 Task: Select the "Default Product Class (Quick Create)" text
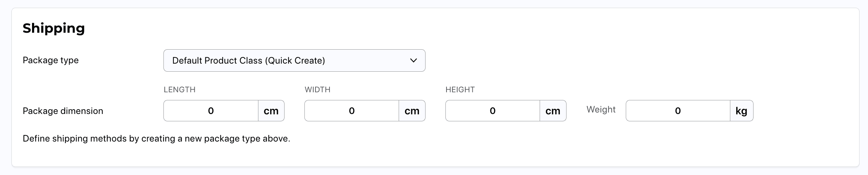click(248, 61)
